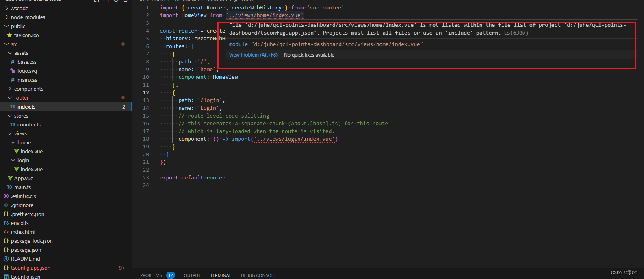The width and height of the screenshot is (644, 279).
Task: Click the Vue icon of login index.vue
Action: [x=17, y=169]
